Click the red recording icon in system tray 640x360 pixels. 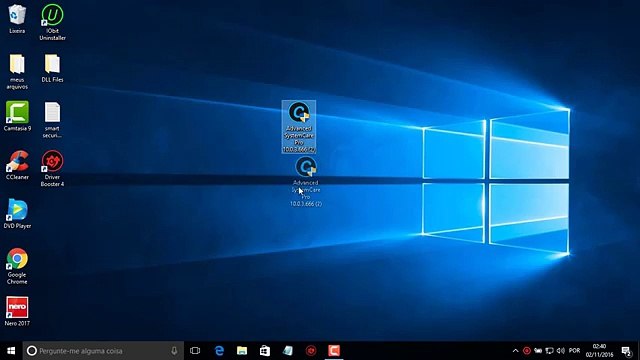[527, 351]
